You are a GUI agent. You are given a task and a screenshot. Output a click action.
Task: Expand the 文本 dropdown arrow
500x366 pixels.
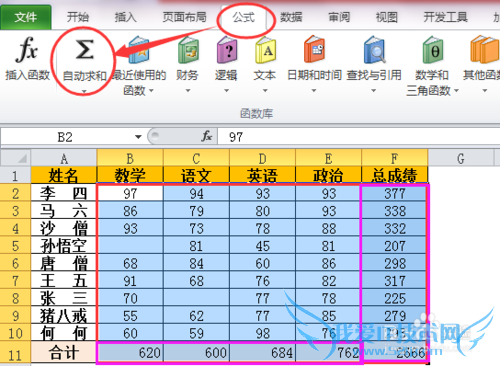point(265,91)
